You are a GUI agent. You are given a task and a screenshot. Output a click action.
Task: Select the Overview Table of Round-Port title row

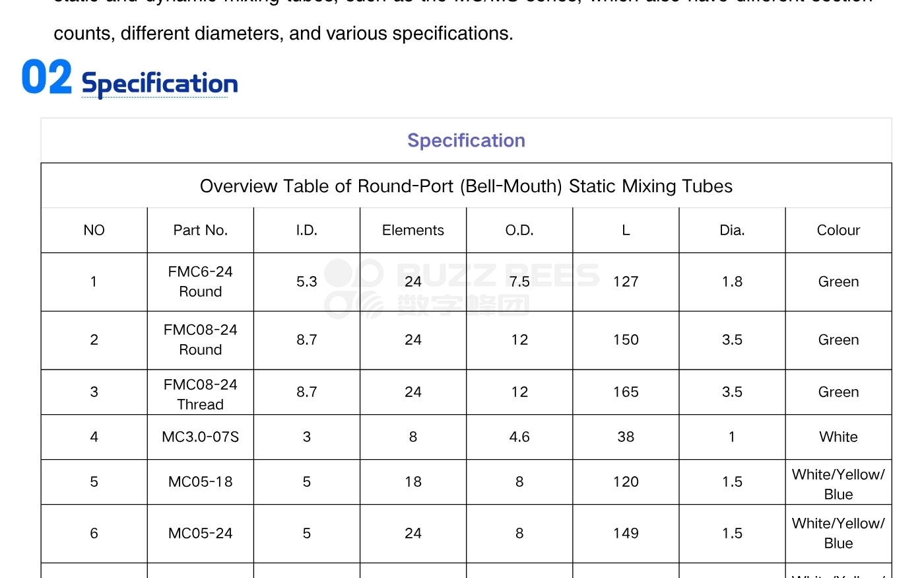(466, 186)
